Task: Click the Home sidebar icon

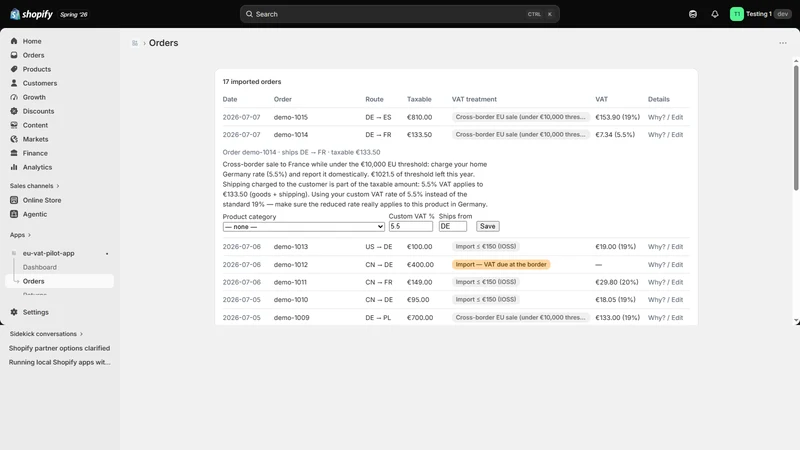Action: (14, 41)
